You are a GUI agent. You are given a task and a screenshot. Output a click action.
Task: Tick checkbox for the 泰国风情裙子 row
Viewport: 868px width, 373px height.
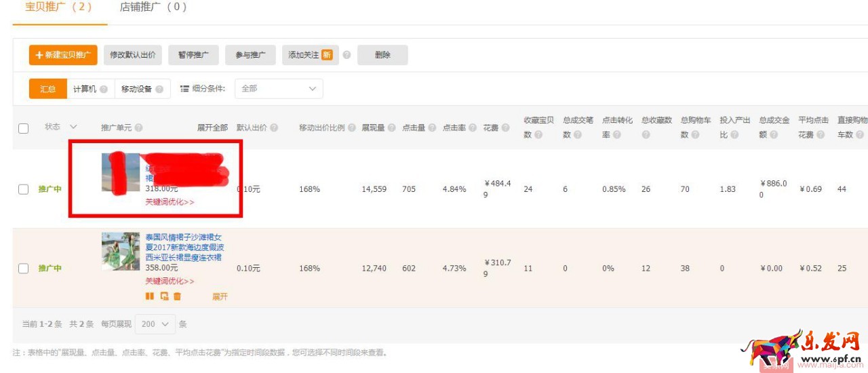(23, 269)
